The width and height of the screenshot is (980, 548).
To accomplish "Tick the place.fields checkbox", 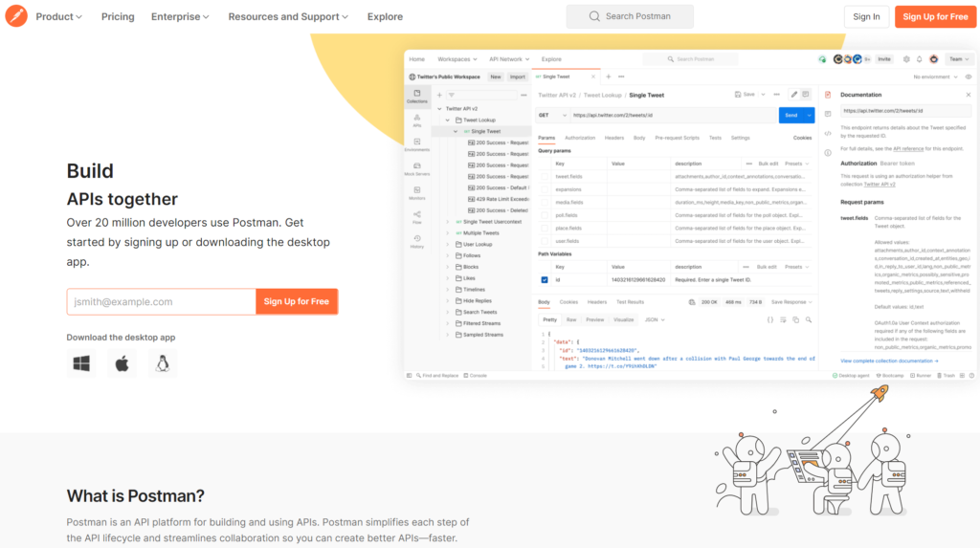I will point(545,228).
